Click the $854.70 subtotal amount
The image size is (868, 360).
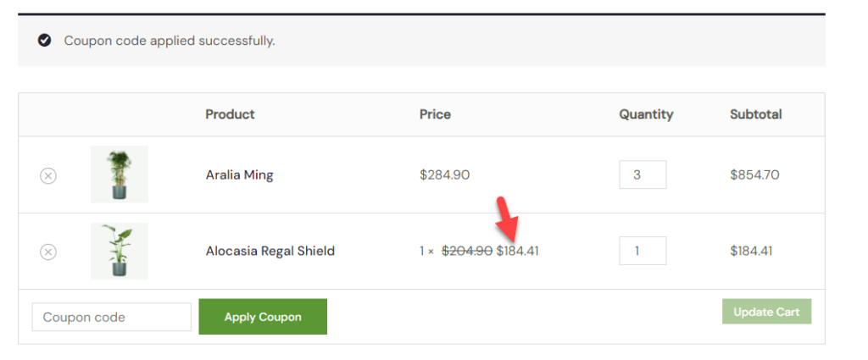[754, 175]
